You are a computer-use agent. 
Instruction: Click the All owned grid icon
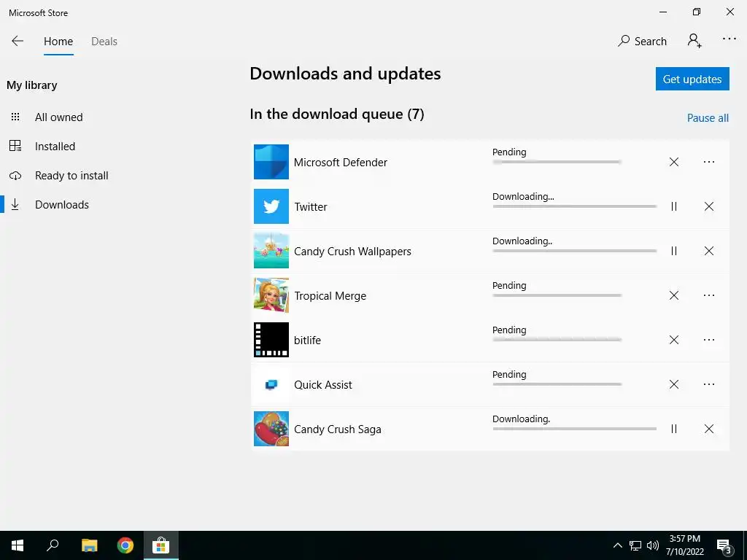[15, 117]
